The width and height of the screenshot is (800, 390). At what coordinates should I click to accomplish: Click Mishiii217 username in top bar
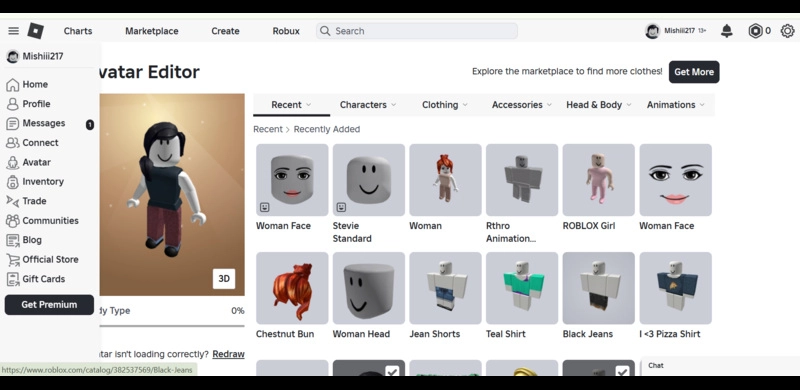point(680,31)
